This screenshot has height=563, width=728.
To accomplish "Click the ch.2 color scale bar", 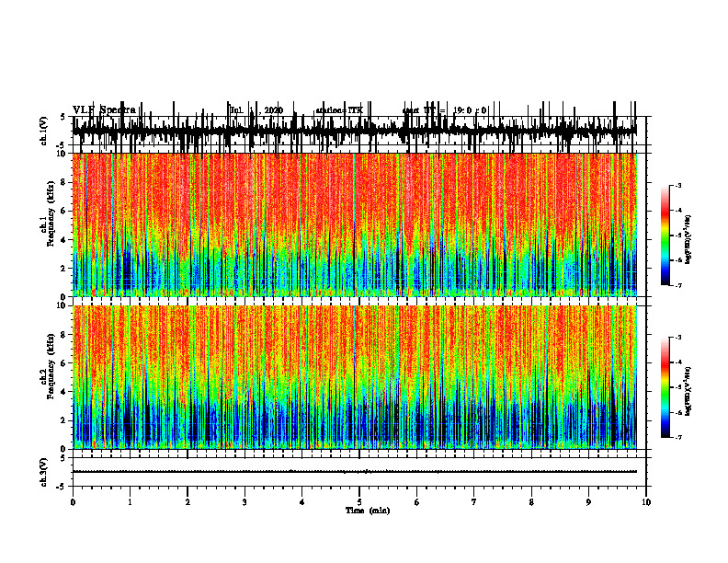I will [665, 387].
